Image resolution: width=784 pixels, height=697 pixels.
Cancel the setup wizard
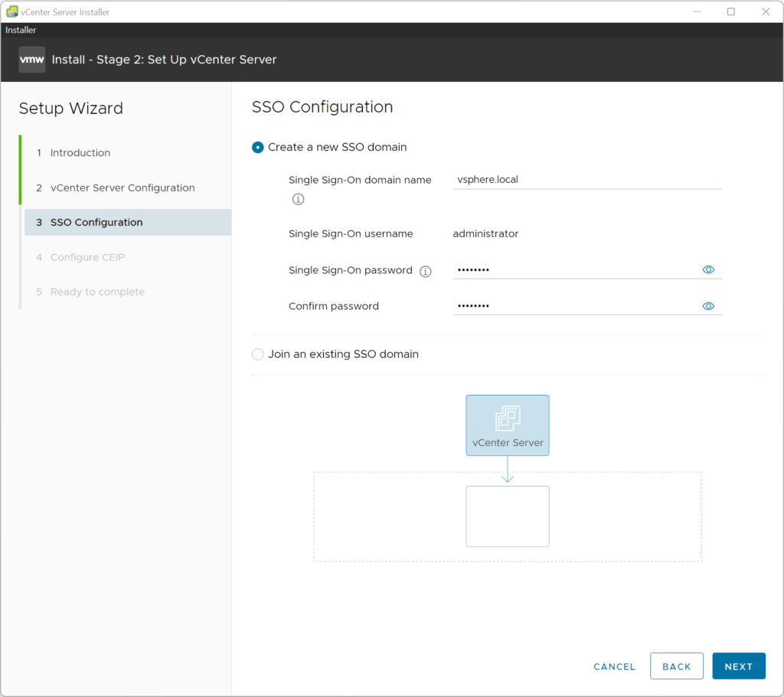click(614, 666)
